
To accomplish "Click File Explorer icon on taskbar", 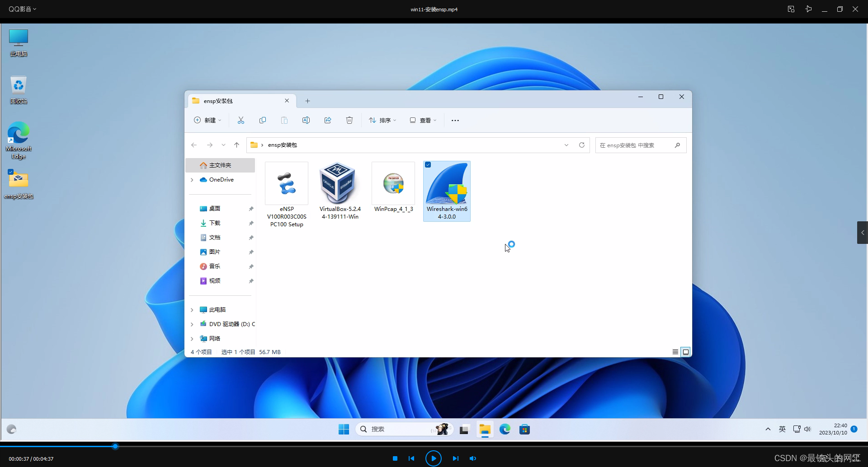I will coord(485,430).
